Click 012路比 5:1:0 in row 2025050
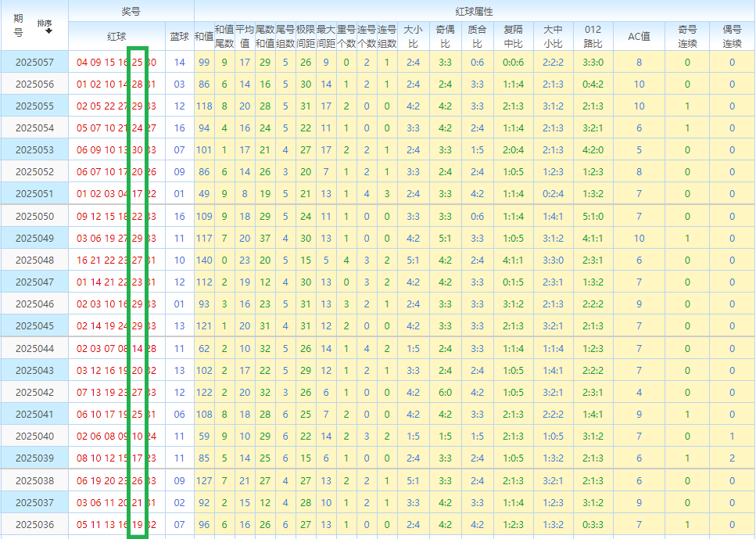Screen dimensions: 756x539 point(593,216)
